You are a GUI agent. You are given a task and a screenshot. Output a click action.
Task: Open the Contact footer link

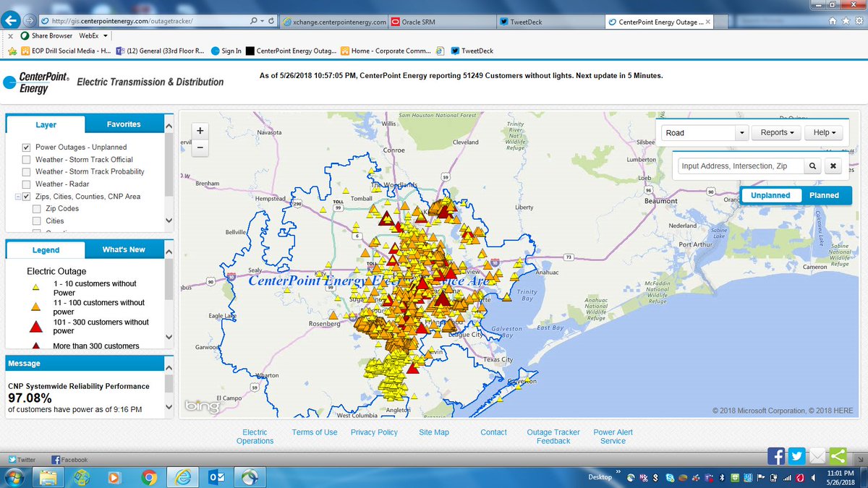[493, 432]
